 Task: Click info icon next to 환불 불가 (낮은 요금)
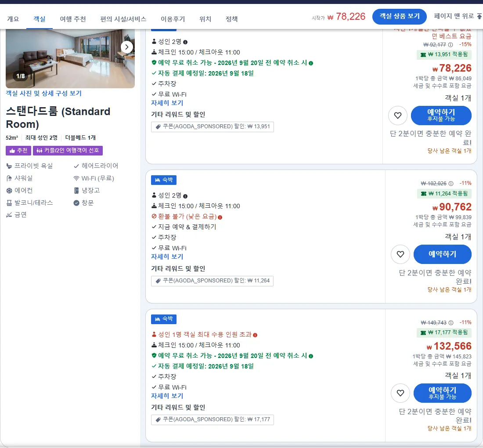(x=220, y=217)
